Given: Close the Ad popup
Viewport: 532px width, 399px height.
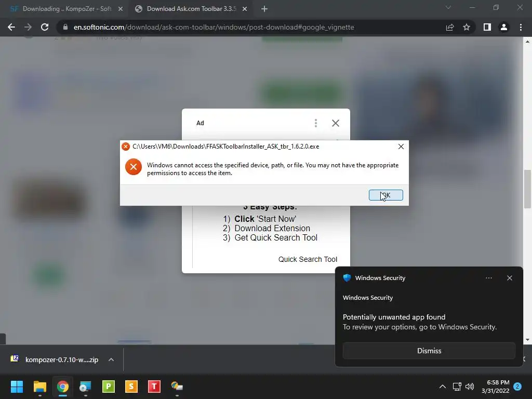Looking at the screenshot, I should tap(335, 123).
